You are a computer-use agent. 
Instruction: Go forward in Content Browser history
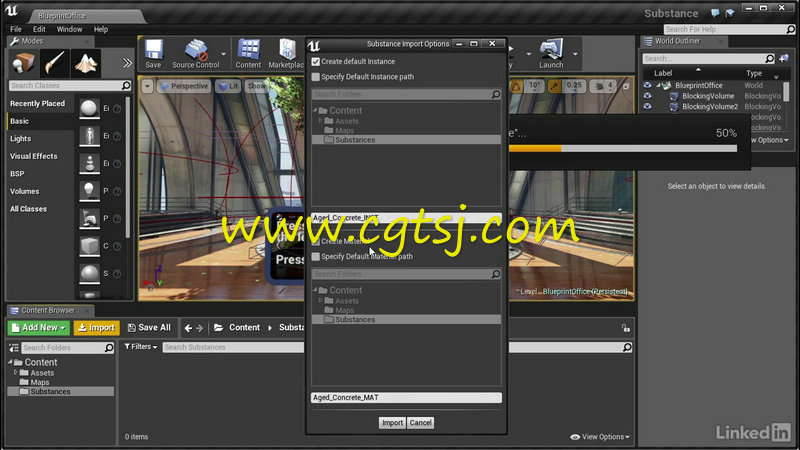tap(199, 328)
